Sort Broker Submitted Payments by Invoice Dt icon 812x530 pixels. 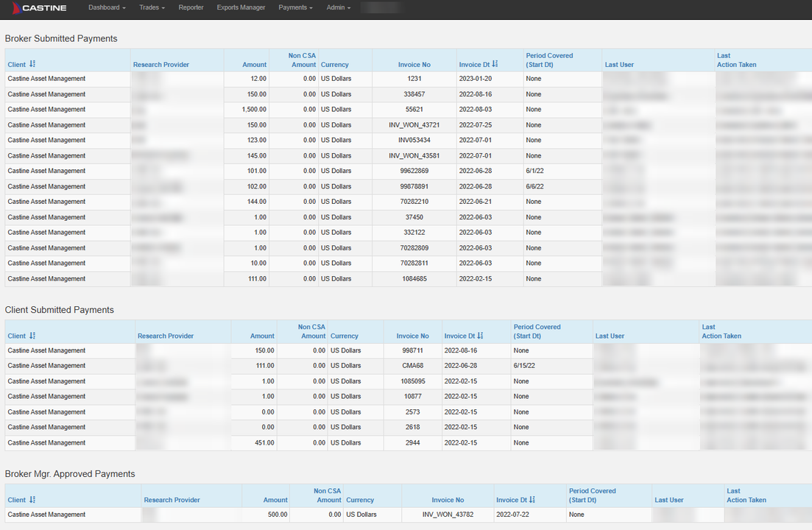pos(495,64)
